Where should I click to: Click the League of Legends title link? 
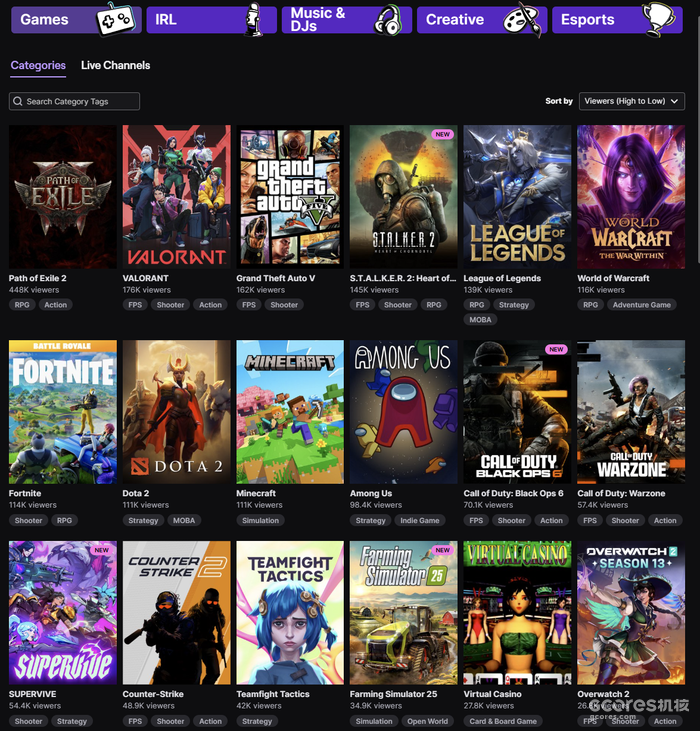(502, 278)
